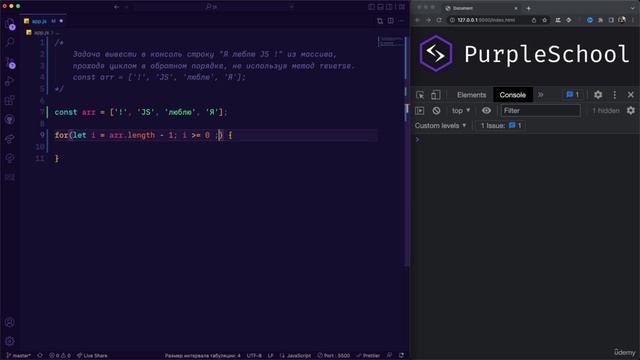The height and width of the screenshot is (360, 640).
Task: Reload the browser page
Action: (x=439, y=20)
